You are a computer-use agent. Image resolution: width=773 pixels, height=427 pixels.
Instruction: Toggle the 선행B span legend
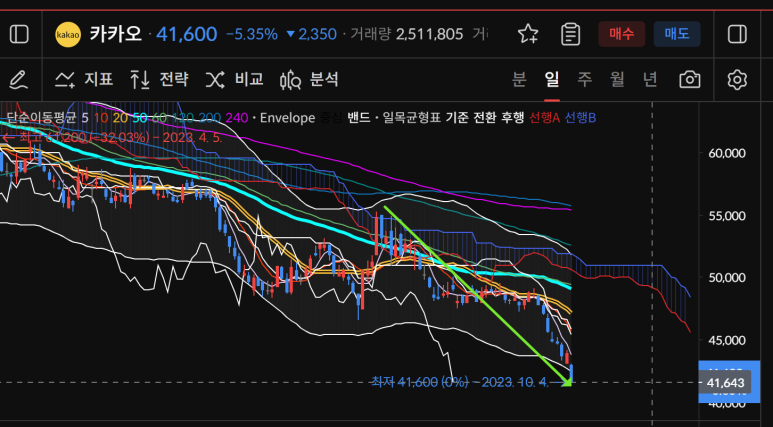pos(580,118)
